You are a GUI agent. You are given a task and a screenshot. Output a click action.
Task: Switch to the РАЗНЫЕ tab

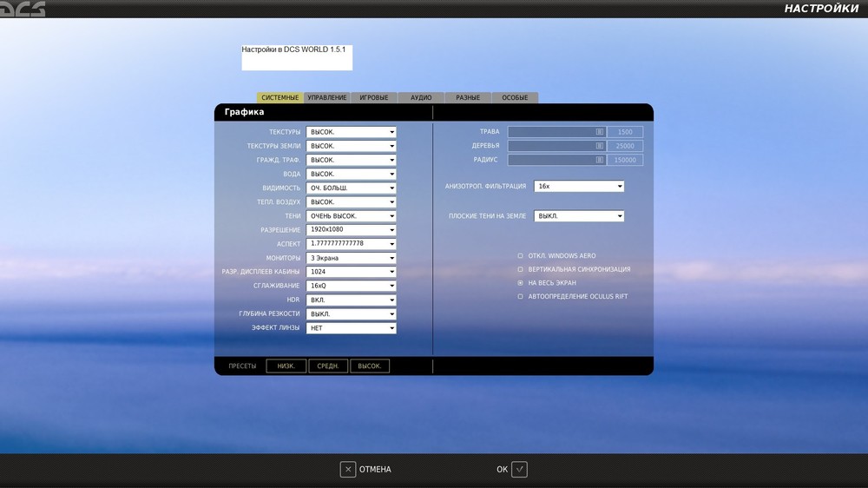point(469,97)
